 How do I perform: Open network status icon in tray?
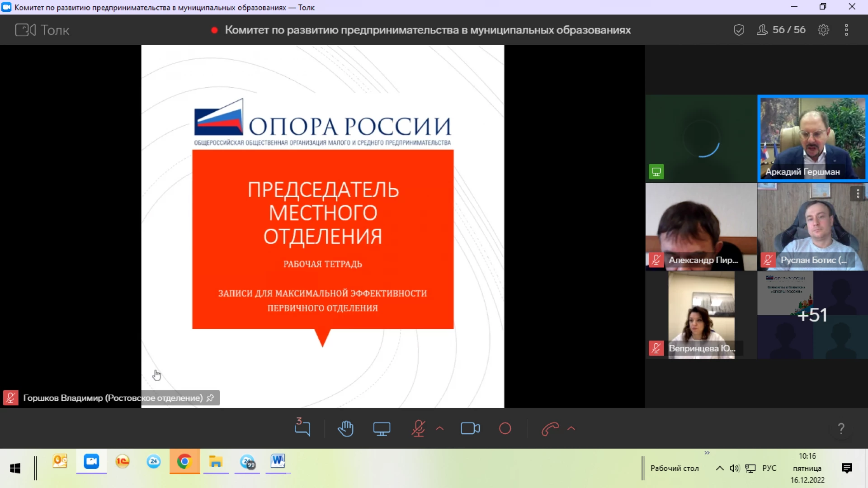coord(750,468)
